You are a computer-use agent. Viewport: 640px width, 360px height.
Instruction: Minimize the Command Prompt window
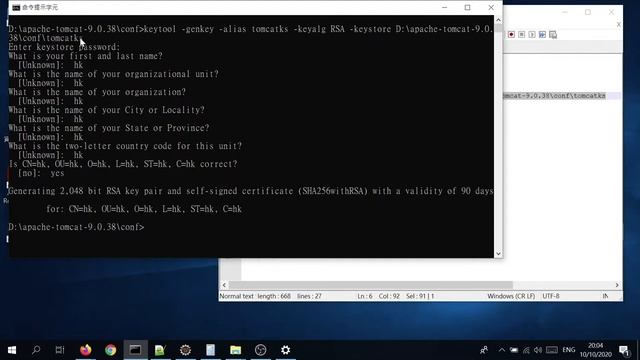(x=444, y=7)
